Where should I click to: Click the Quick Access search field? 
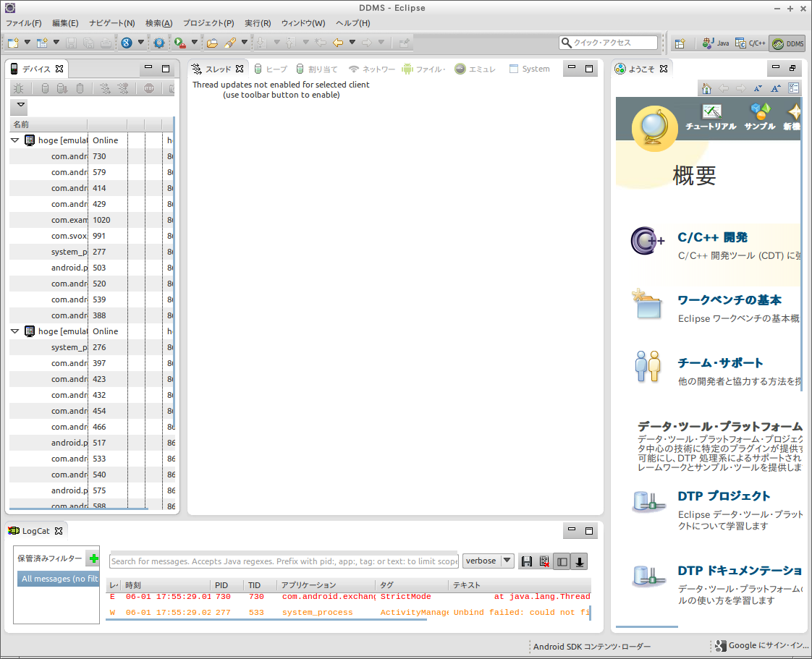(608, 43)
